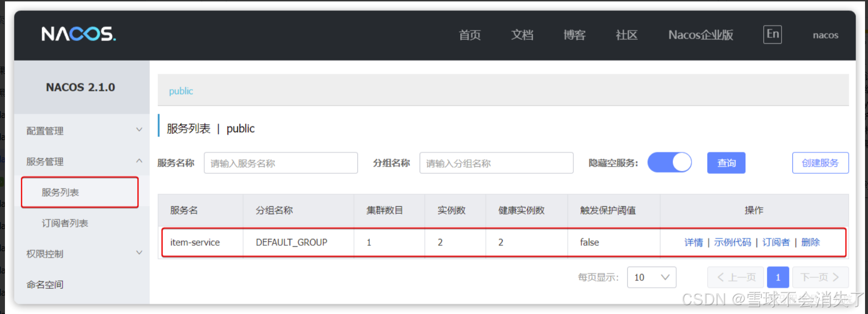The height and width of the screenshot is (314, 868).
Task: Open the nacos user menu
Action: tap(825, 35)
